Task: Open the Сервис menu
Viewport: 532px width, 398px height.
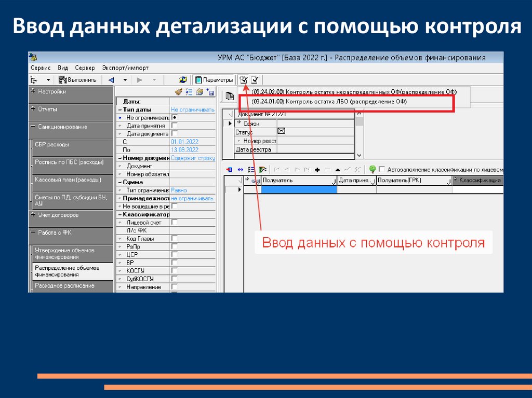Action: 41,67
